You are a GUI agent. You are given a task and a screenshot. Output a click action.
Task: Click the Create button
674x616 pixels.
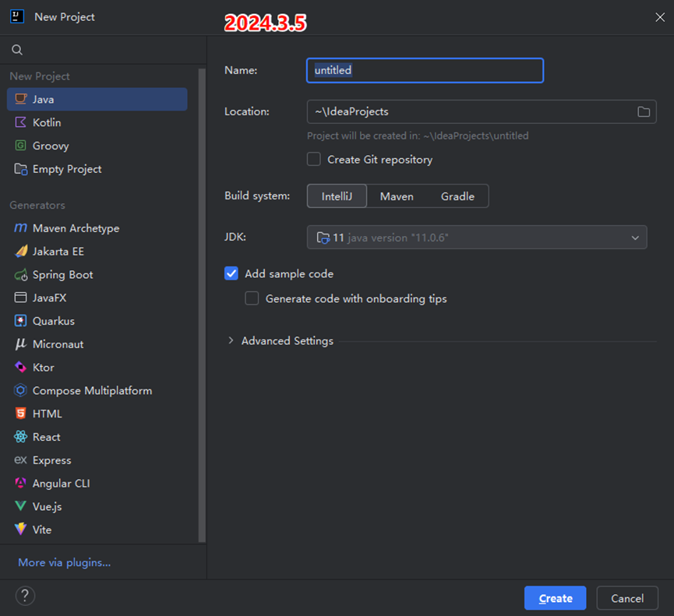(555, 598)
